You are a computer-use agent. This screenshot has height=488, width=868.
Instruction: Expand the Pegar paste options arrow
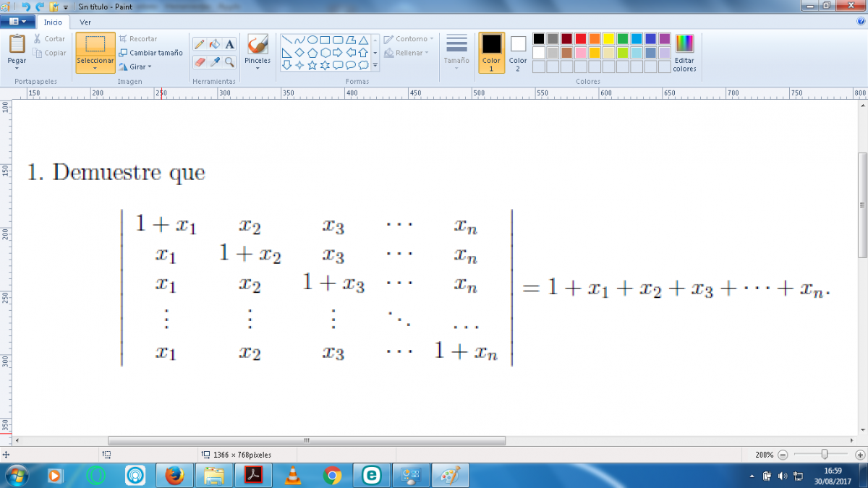tap(17, 68)
